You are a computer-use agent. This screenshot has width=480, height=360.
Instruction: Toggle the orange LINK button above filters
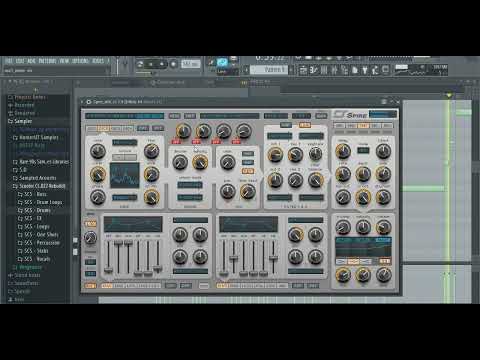coord(305,125)
